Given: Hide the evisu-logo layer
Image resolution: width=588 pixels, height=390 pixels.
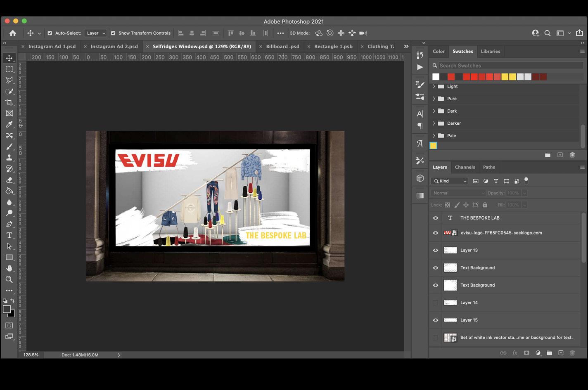Looking at the screenshot, I should coord(435,233).
